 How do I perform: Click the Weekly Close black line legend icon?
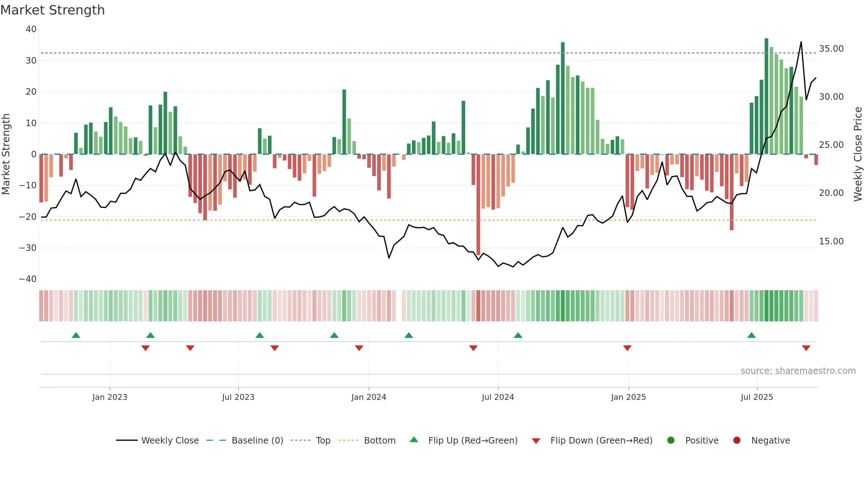pyautogui.click(x=127, y=440)
